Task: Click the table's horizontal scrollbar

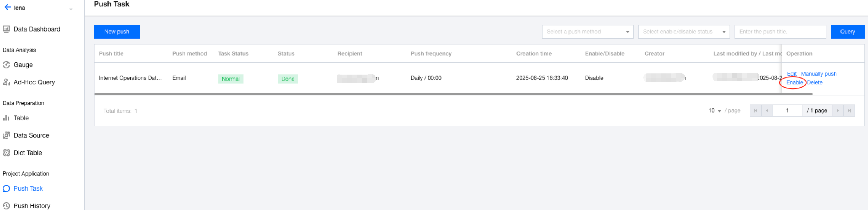Action: pyautogui.click(x=453, y=94)
